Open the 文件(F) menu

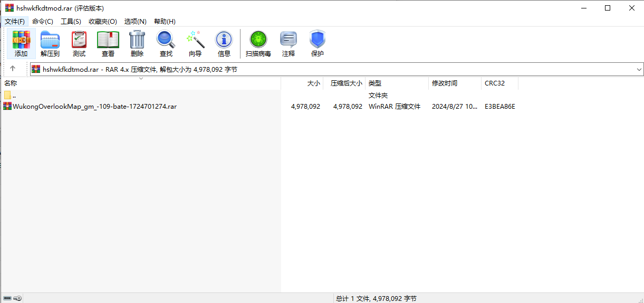pyautogui.click(x=15, y=21)
